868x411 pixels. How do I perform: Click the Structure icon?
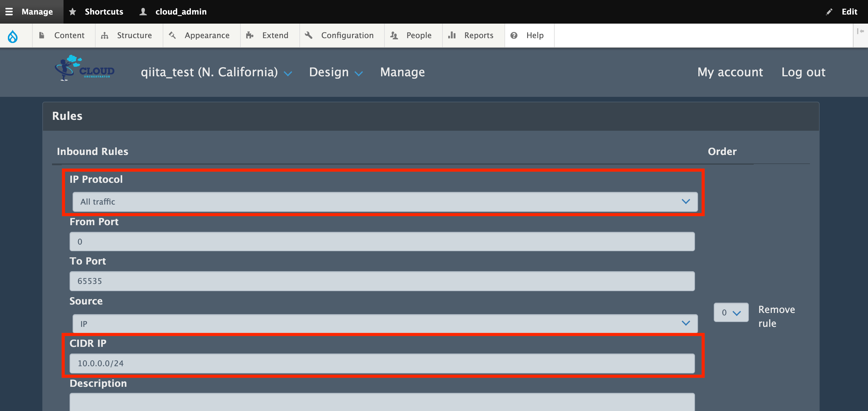pyautogui.click(x=104, y=35)
